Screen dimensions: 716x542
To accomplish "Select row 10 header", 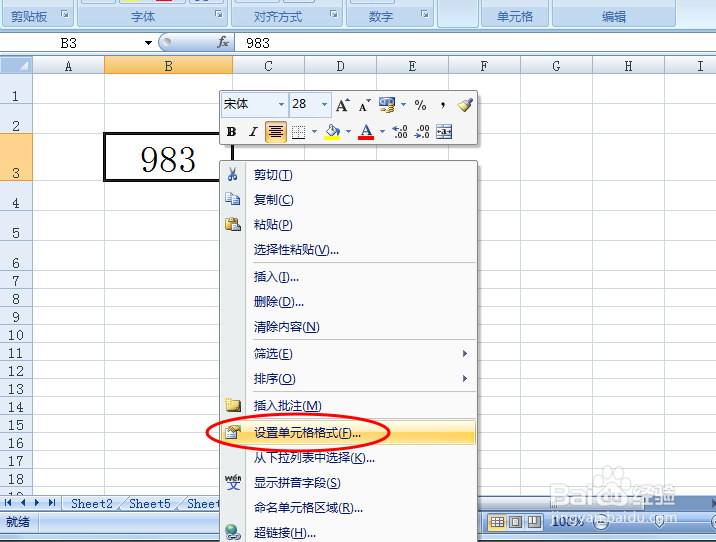I will point(16,335).
